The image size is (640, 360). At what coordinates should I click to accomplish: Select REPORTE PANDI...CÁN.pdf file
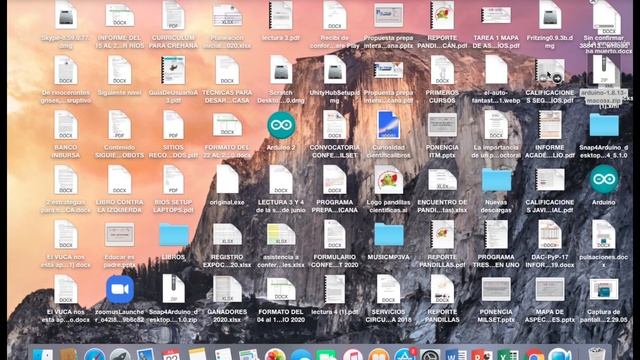pyautogui.click(x=442, y=15)
